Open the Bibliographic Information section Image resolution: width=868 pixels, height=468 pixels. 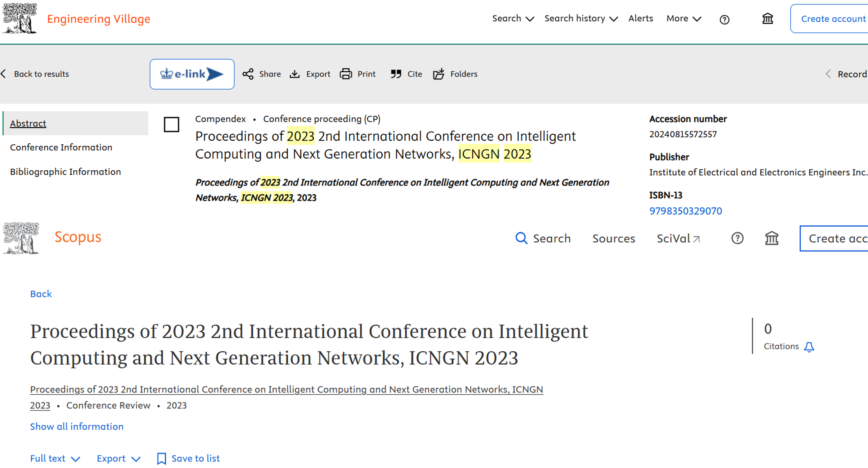[65, 172]
